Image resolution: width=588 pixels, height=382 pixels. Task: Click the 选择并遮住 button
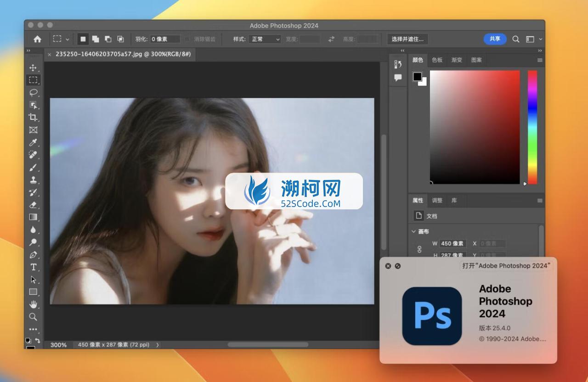(407, 39)
